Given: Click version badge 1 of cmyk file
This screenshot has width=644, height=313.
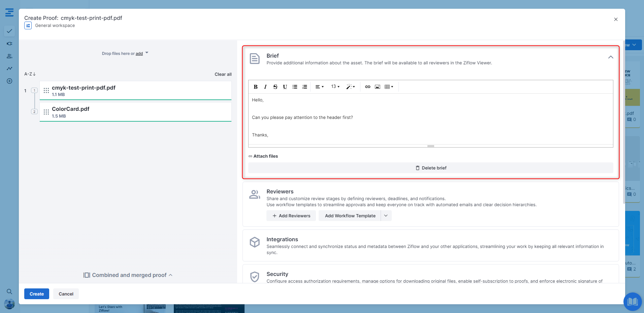Looking at the screenshot, I should click(x=34, y=90).
